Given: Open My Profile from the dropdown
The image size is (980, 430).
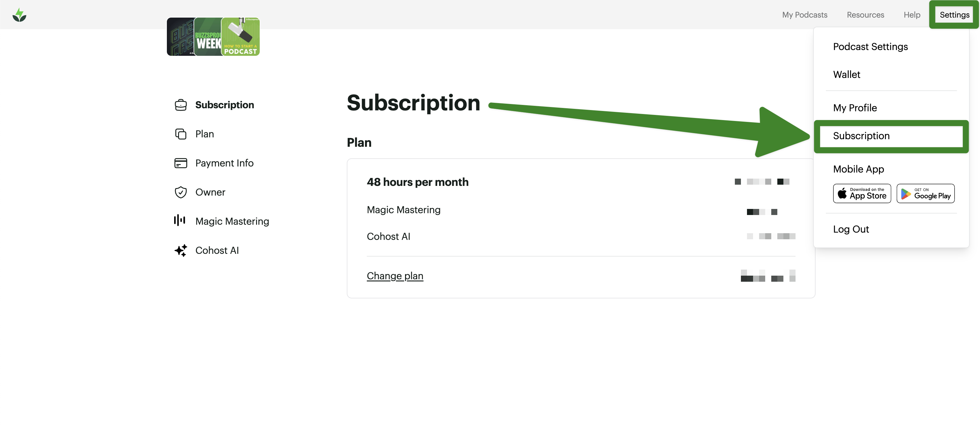Looking at the screenshot, I should click(x=854, y=108).
